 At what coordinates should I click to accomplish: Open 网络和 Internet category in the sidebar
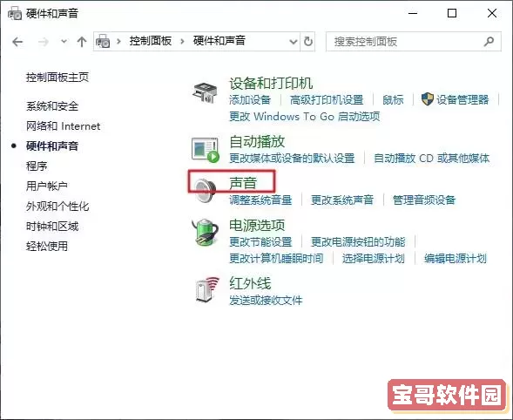[63, 126]
